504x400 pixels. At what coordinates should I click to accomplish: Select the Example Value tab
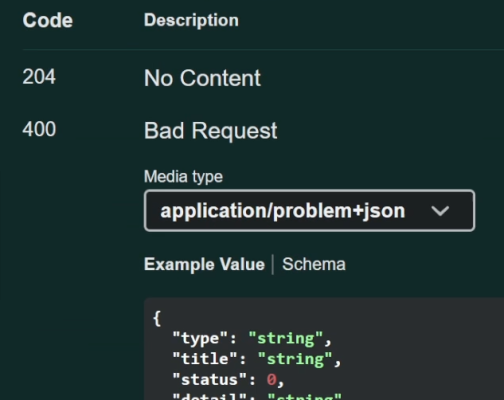pos(204,264)
